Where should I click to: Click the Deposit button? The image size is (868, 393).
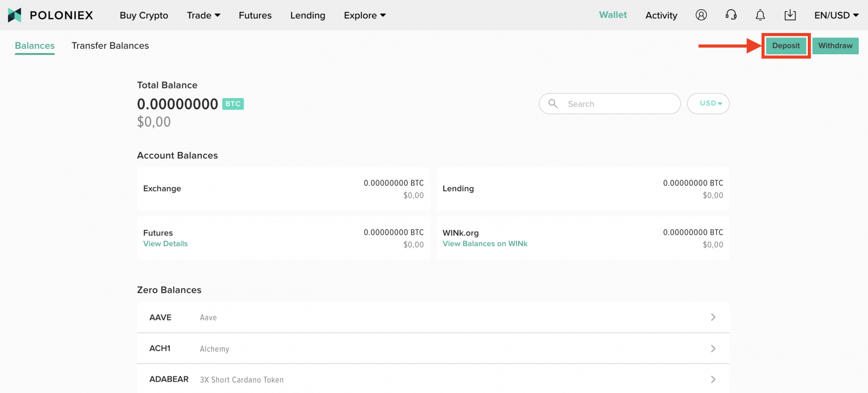[786, 46]
